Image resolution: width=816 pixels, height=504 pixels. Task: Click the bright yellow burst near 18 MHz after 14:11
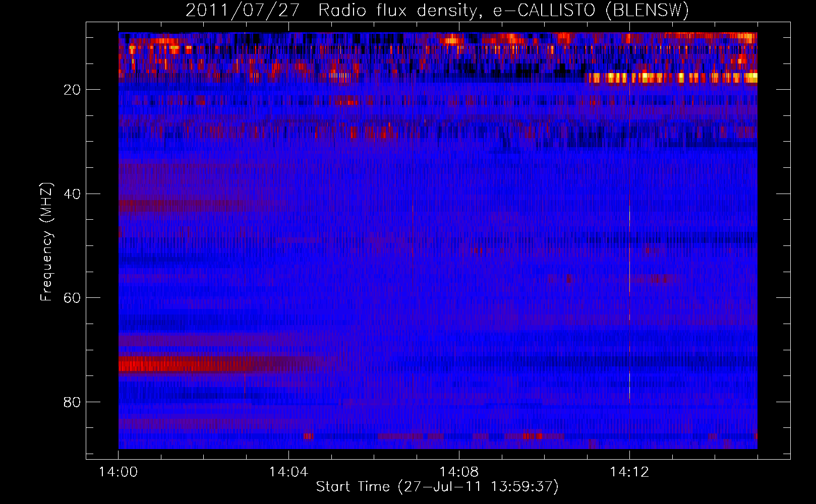(x=671, y=78)
